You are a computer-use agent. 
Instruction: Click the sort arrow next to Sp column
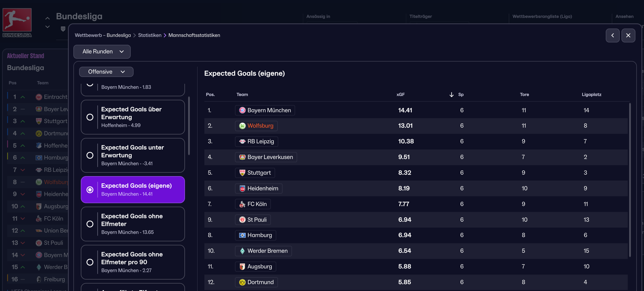click(451, 95)
